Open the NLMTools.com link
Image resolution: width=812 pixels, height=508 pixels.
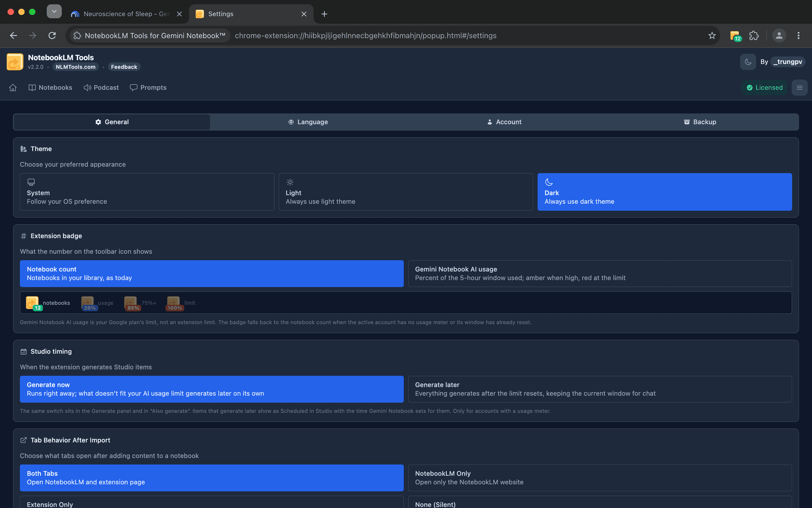(x=76, y=67)
